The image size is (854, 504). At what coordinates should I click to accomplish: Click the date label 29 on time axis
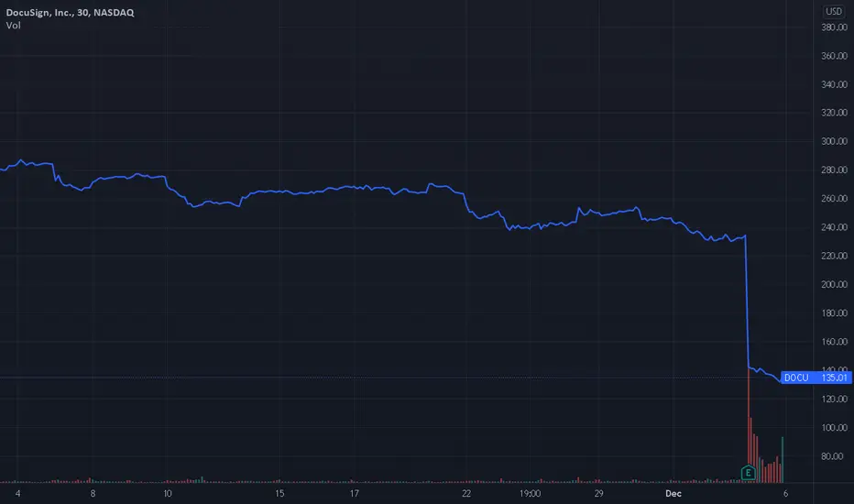598,494
